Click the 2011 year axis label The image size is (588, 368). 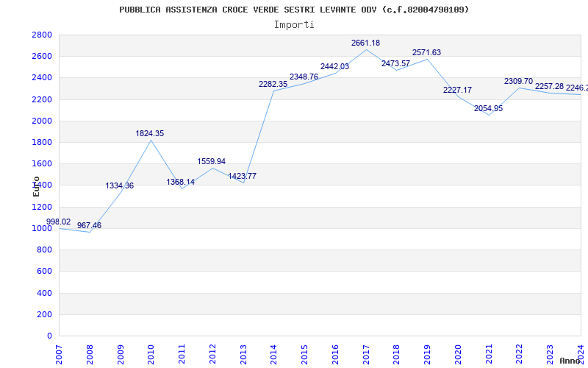pos(182,355)
